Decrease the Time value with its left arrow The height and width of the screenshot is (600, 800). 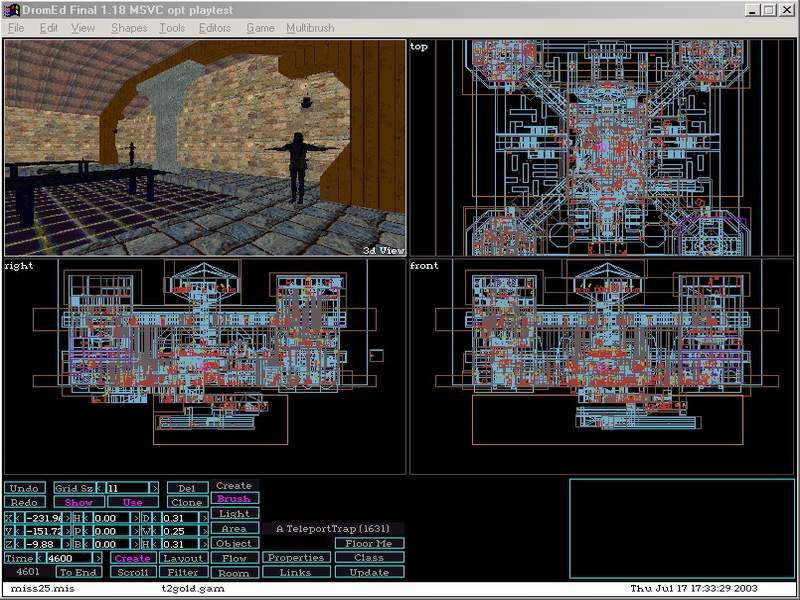[x=40, y=558]
